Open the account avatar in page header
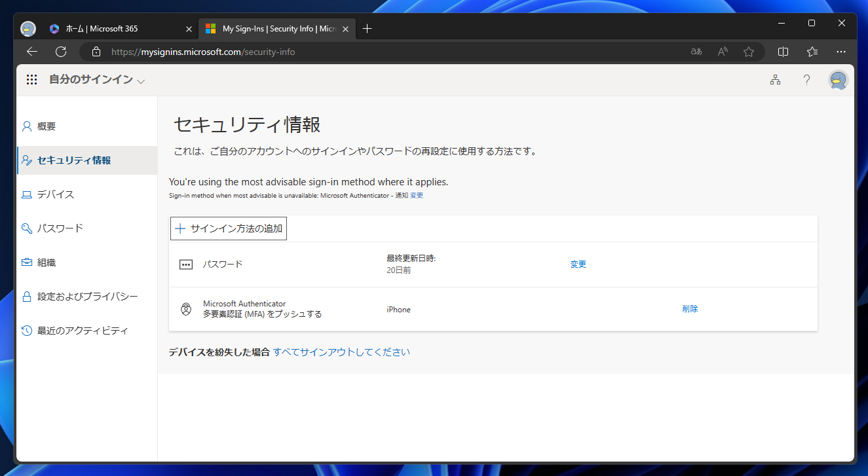Image resolution: width=868 pixels, height=476 pixels. [x=838, y=80]
